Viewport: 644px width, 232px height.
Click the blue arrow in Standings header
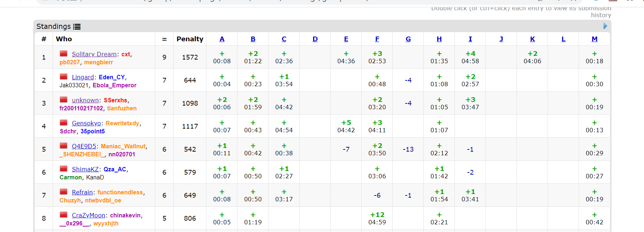tap(605, 26)
